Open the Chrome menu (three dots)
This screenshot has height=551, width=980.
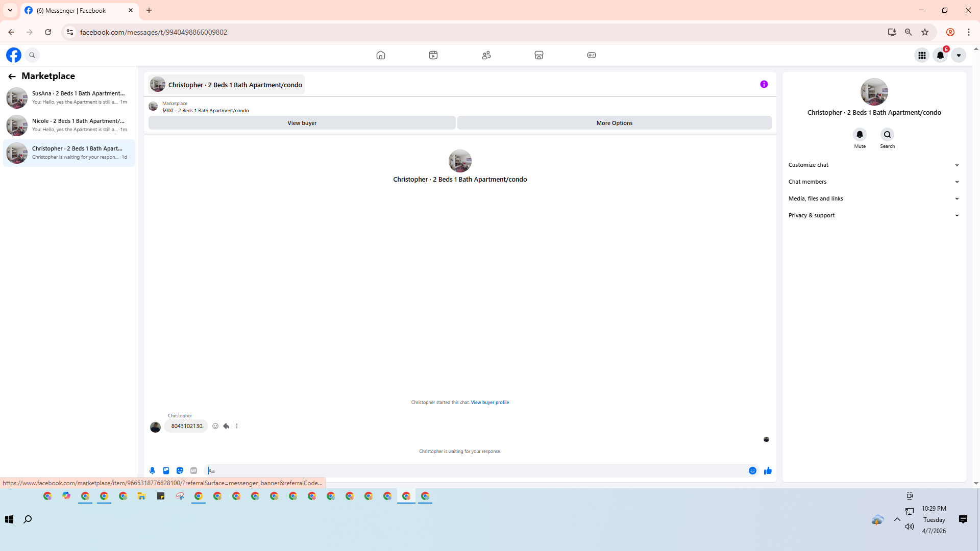969,32
